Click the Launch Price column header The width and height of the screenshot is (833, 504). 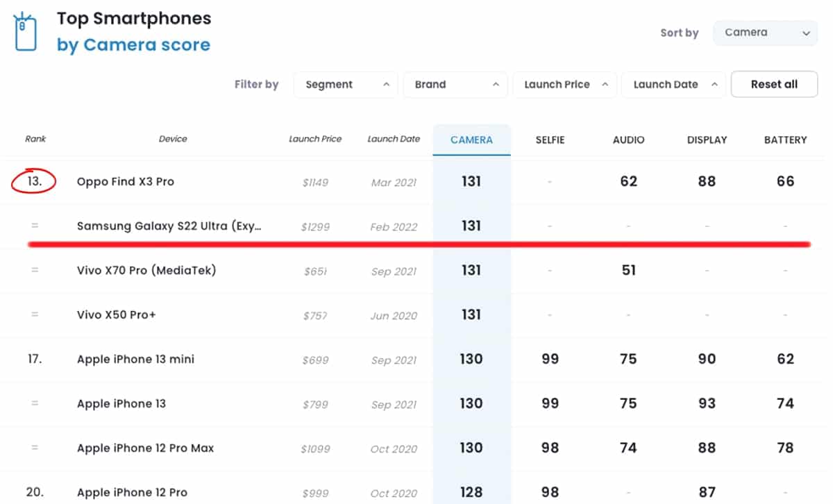click(315, 139)
